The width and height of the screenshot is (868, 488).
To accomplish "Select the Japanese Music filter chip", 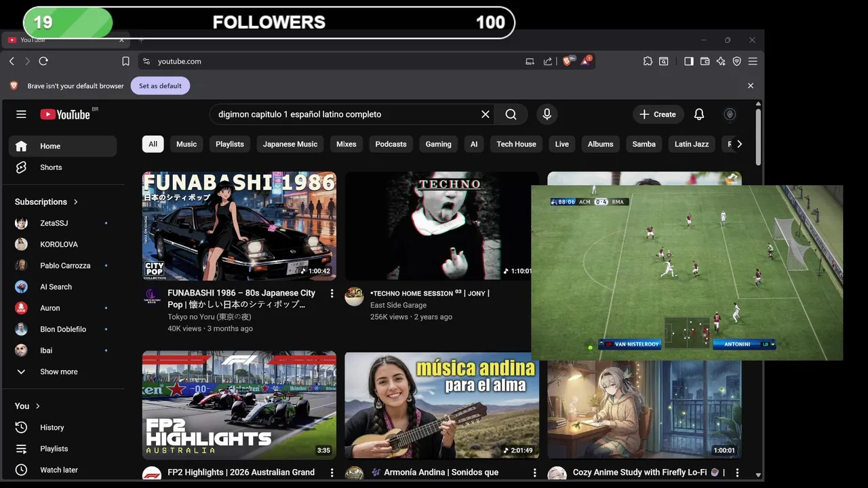I will pyautogui.click(x=290, y=144).
